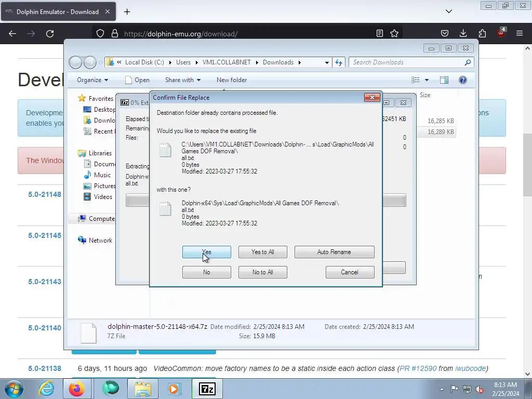Open the iwubcode author link
Screen dimensions: 532x399
(470, 369)
